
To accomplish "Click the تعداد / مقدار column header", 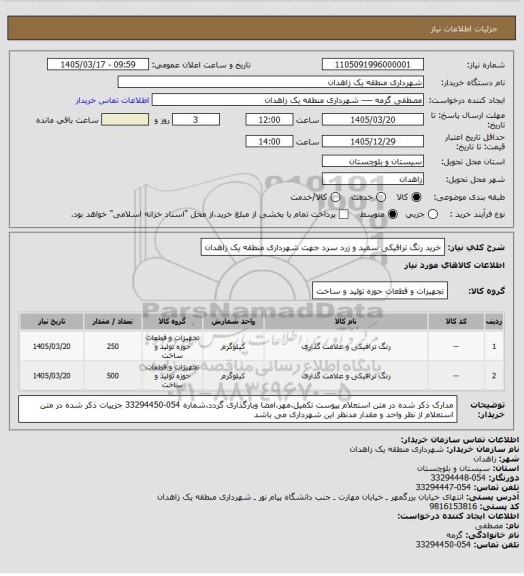I will click(112, 322).
